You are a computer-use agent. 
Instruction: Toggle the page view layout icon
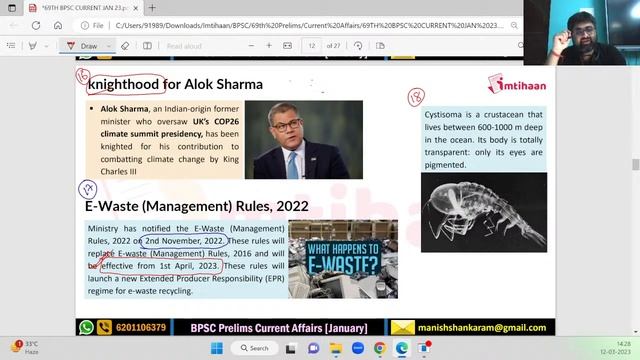(x=147, y=46)
